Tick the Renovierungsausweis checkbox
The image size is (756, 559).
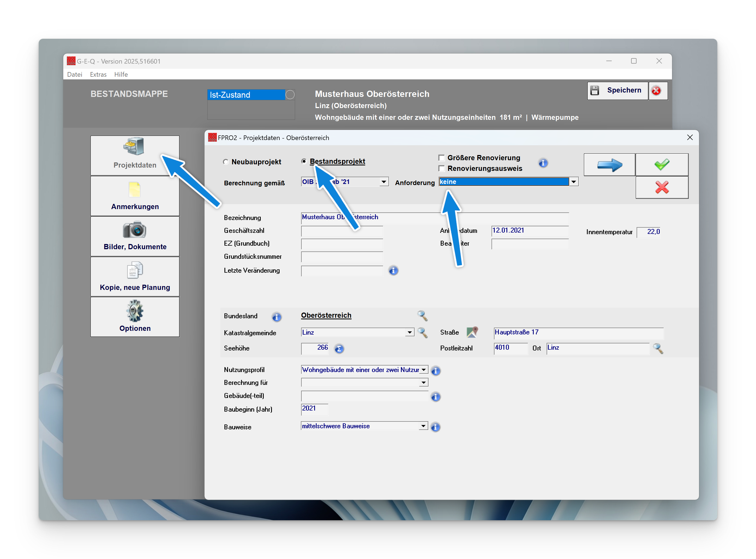[441, 168]
